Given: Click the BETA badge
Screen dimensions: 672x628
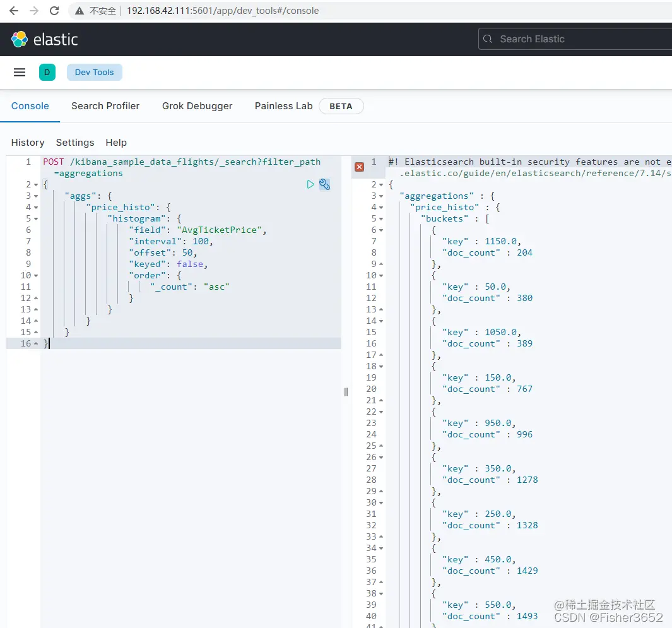Looking at the screenshot, I should point(341,106).
